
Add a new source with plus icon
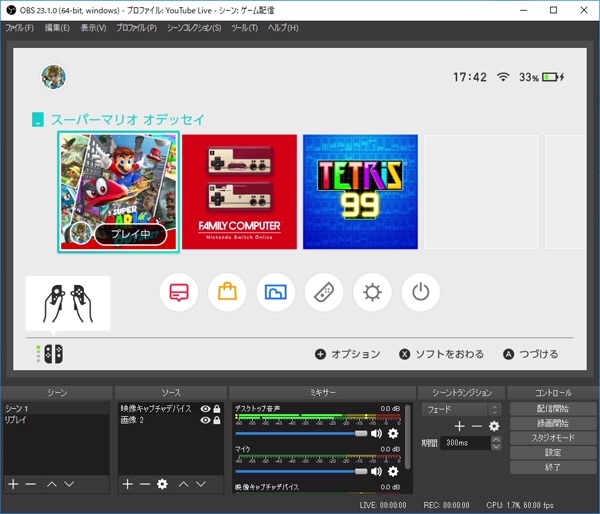tap(128, 484)
